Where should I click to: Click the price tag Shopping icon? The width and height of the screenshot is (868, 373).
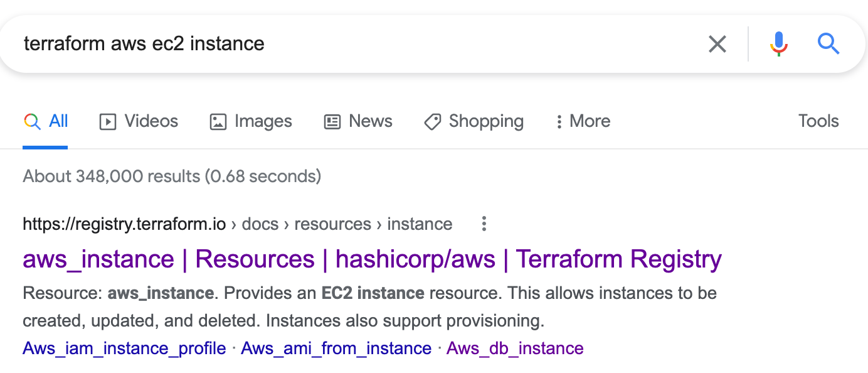[x=432, y=122]
